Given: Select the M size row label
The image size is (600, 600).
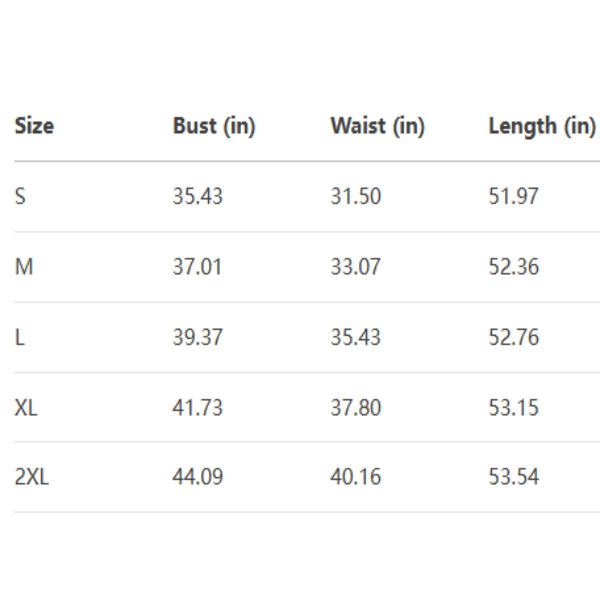Looking at the screenshot, I should [x=23, y=267].
